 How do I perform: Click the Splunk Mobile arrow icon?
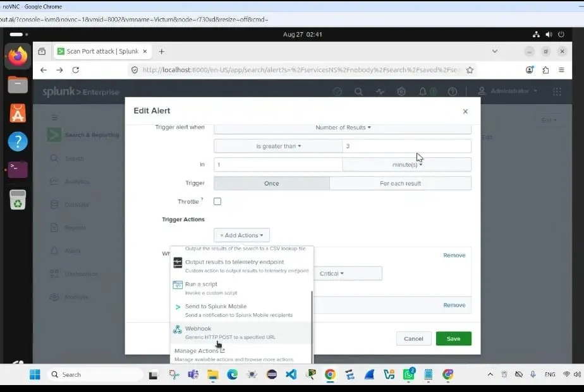(x=178, y=307)
